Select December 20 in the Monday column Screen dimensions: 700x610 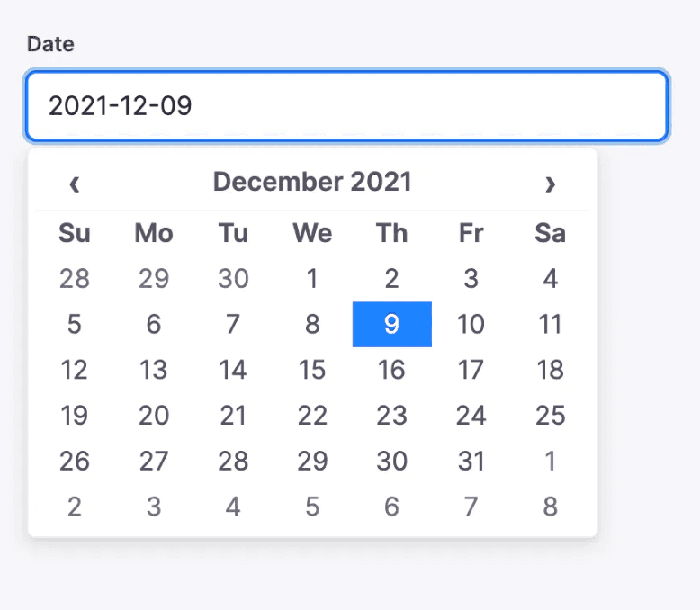click(x=154, y=416)
